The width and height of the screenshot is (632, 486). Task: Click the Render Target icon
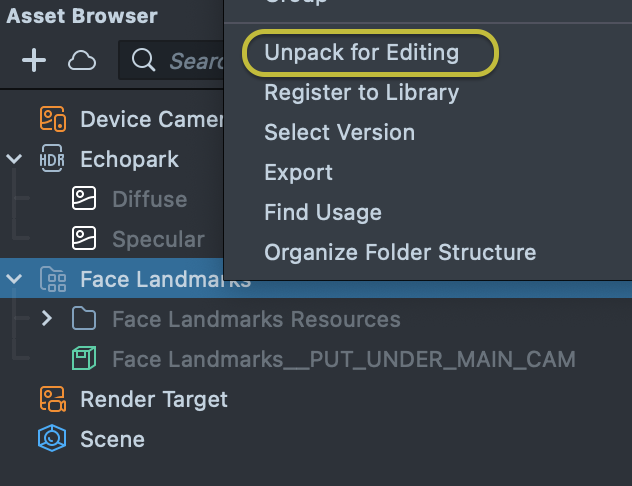pyautogui.click(x=52, y=399)
